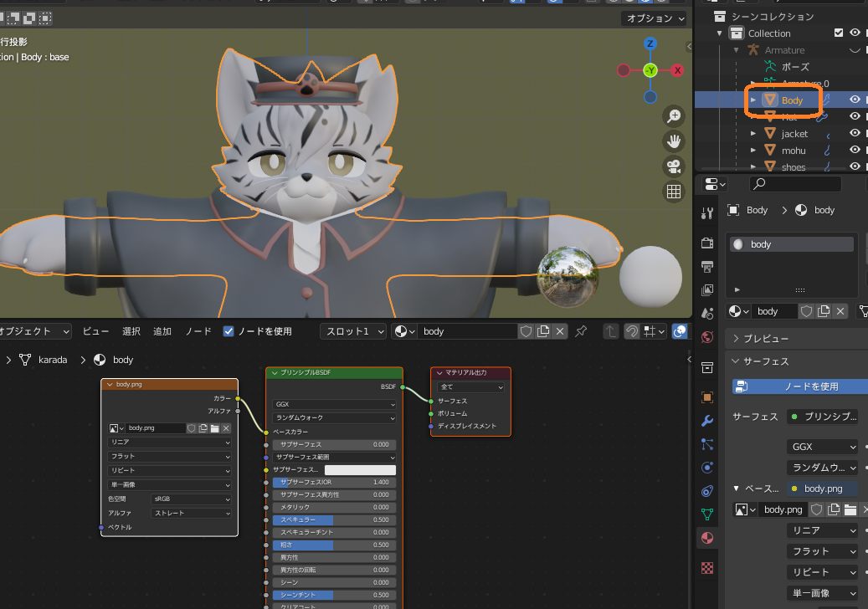The width and height of the screenshot is (868, 609).
Task: Open the ノード menu in node editor
Action: pos(198,331)
